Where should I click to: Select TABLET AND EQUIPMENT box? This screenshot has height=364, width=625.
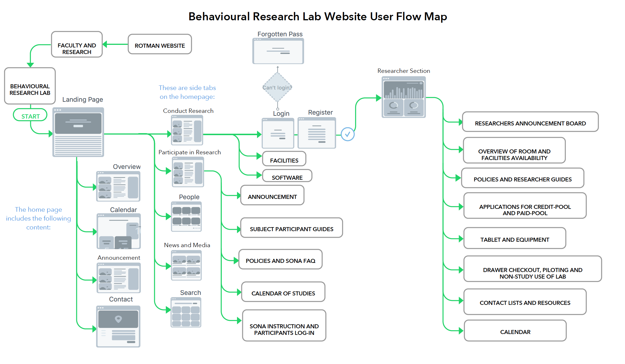coord(515,238)
